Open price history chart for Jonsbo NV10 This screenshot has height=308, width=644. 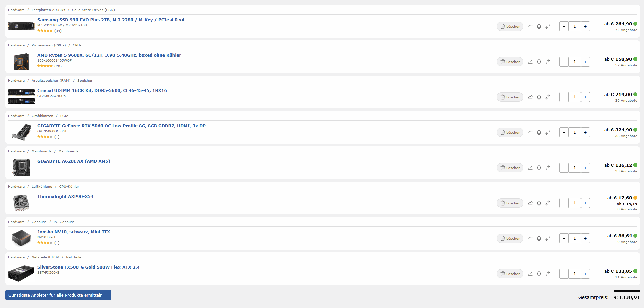(530, 238)
